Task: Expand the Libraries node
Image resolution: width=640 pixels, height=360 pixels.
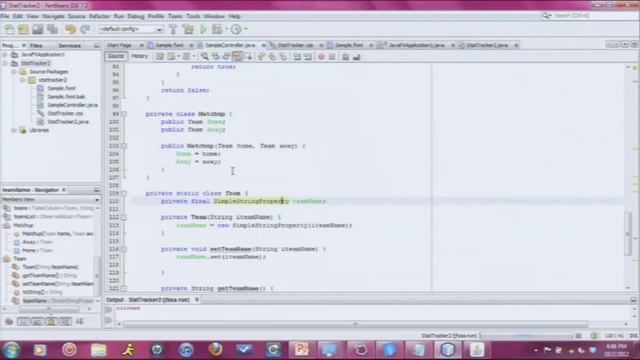Action: [x=13, y=130]
